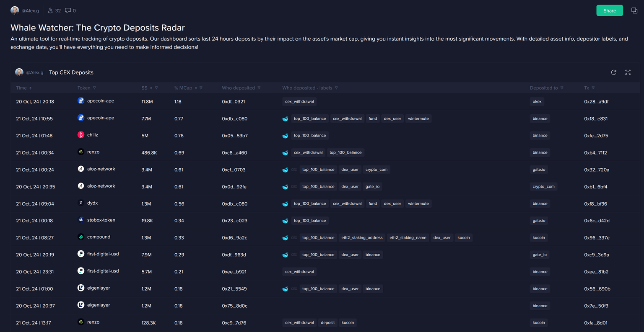Click the duplicate dashboard icon beside Share

tap(634, 10)
